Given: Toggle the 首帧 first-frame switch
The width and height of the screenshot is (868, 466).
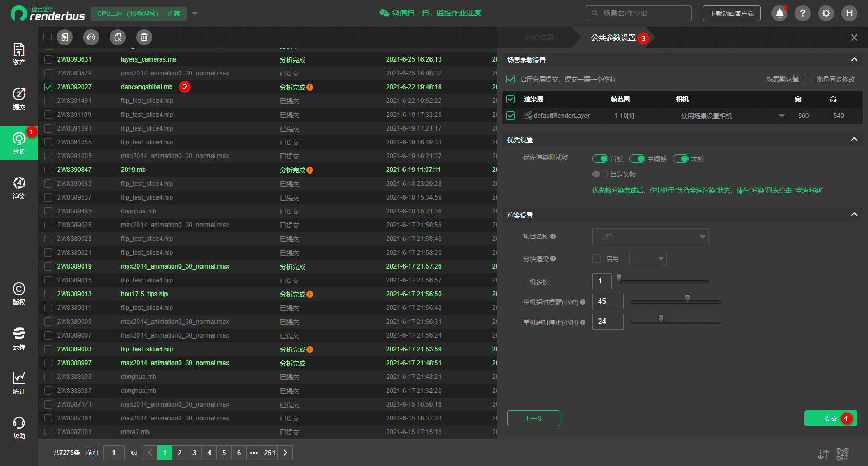Looking at the screenshot, I should [x=600, y=159].
